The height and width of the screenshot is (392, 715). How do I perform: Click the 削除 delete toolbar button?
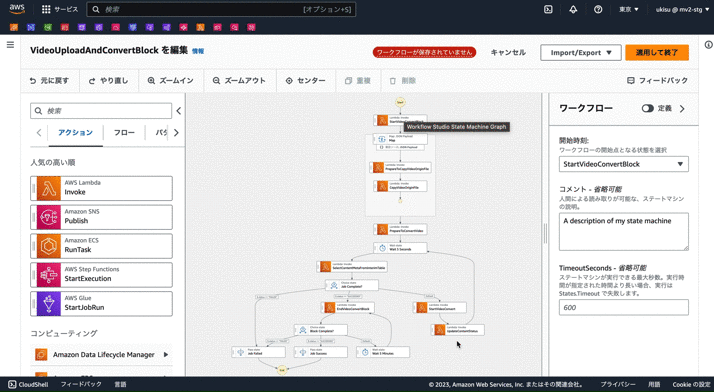403,81
